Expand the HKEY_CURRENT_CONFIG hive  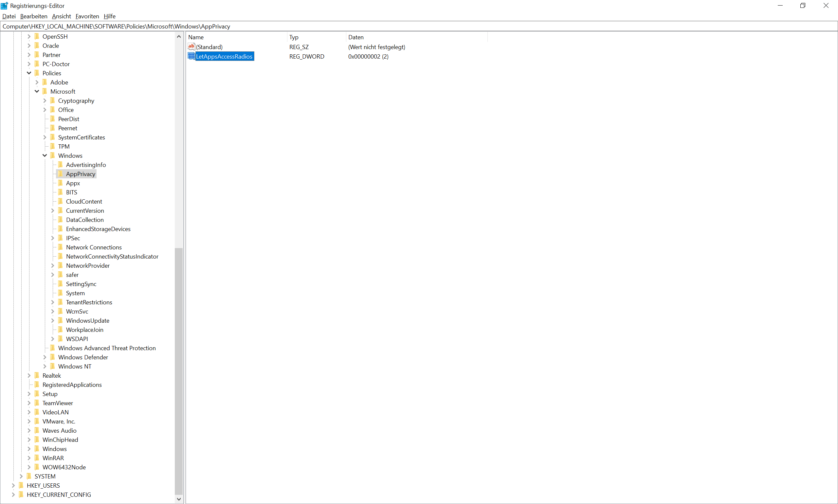(x=14, y=495)
